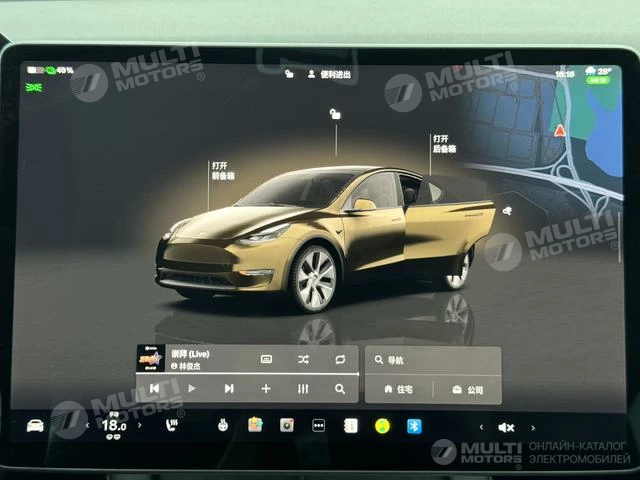This screenshot has height=480, width=640.
Task: Toggle repeat playback
Action: pos(340,359)
